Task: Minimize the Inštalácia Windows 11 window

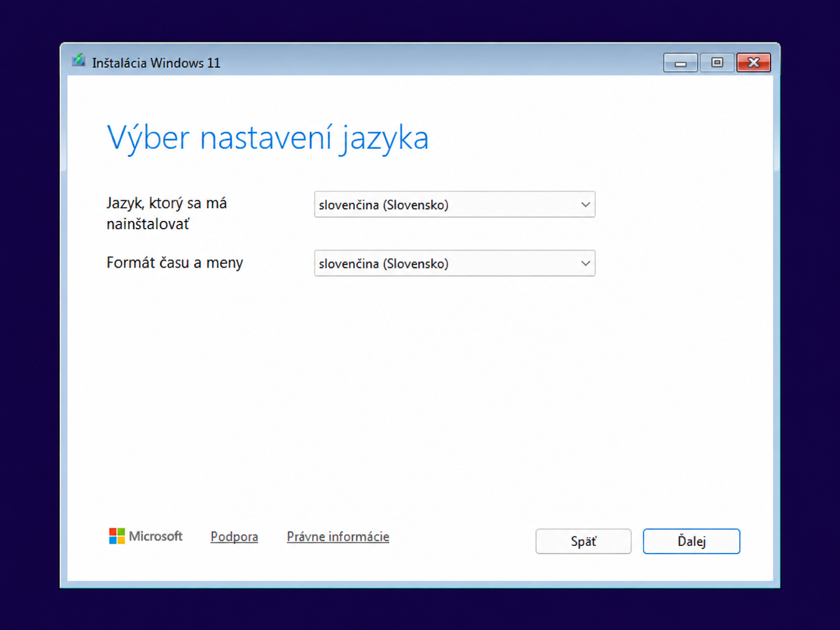Action: click(680, 63)
